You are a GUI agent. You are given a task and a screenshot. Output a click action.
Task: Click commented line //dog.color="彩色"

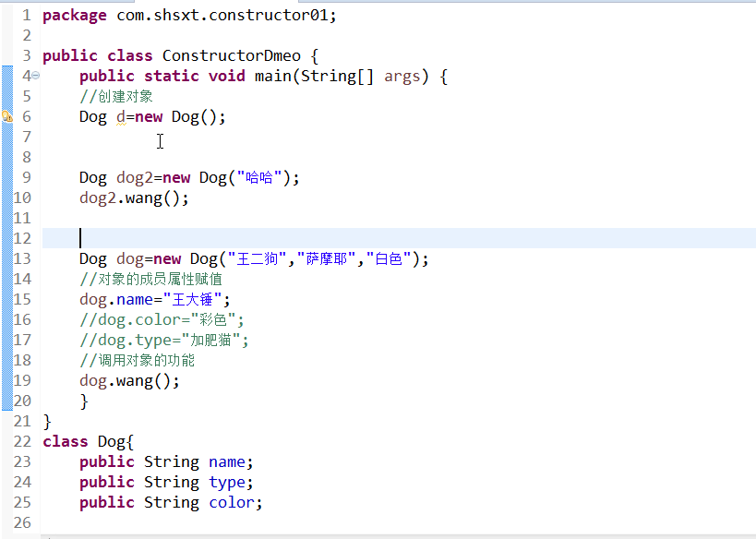[162, 320]
